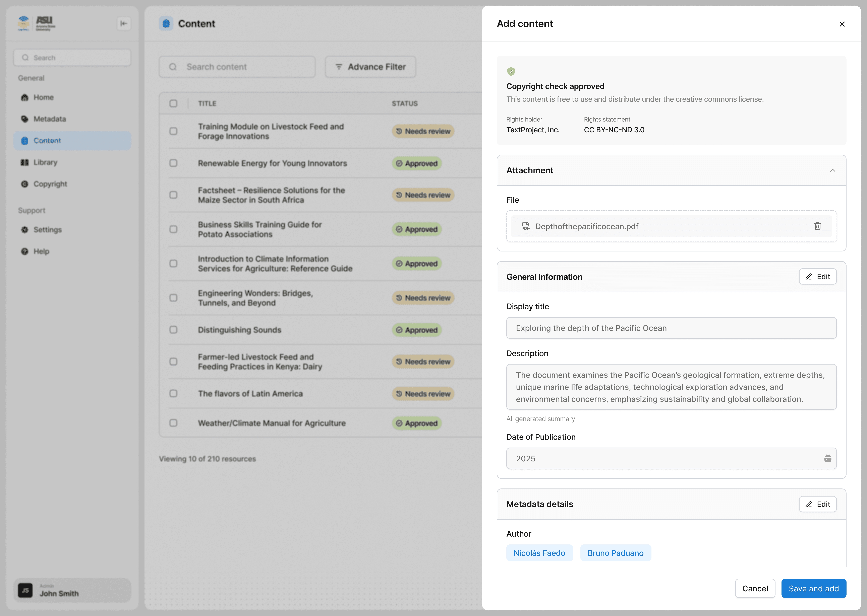
Task: Delete the Depthofthepacificocean.pdf attachment via trash icon
Action: pos(817,226)
